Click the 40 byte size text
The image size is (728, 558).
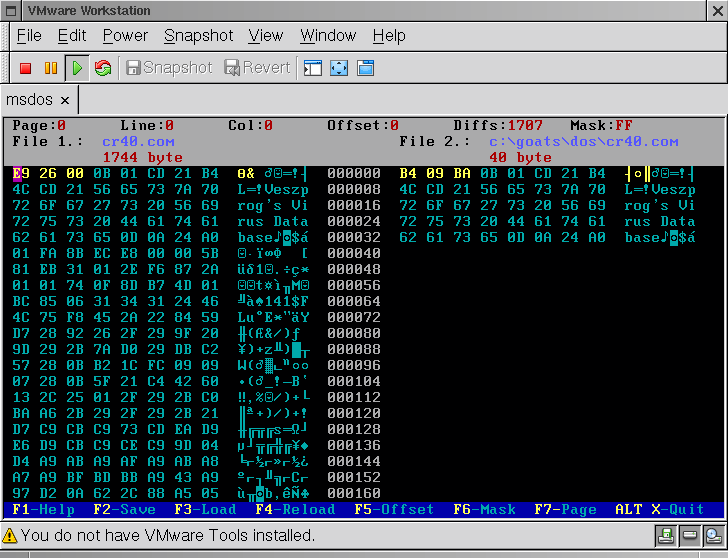click(x=520, y=157)
